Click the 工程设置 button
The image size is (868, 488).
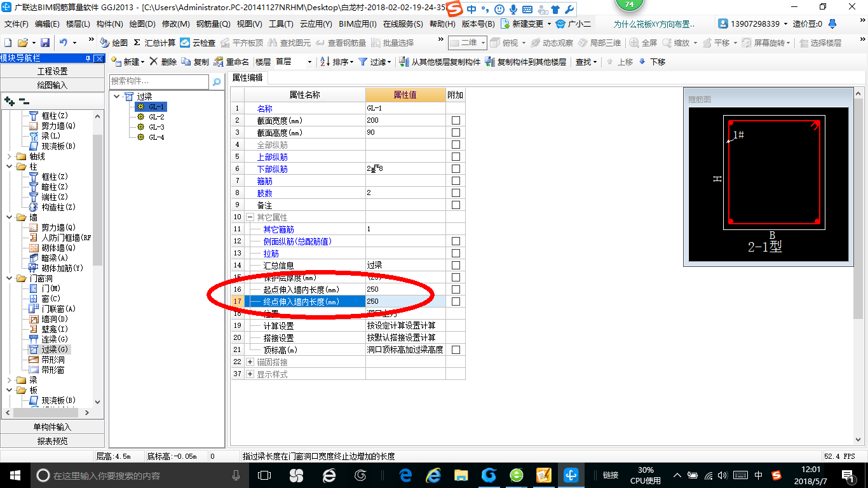pyautogui.click(x=53, y=71)
